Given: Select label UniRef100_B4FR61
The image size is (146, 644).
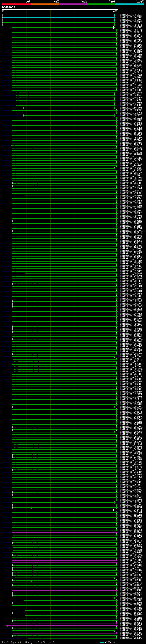Looking at the screenshot, I should click(131, 321).
